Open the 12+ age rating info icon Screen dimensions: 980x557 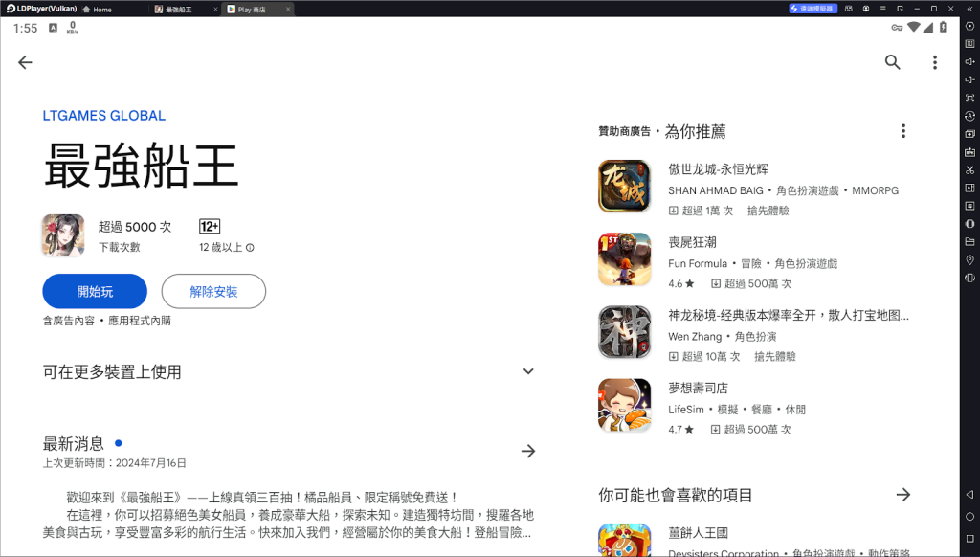coord(250,248)
